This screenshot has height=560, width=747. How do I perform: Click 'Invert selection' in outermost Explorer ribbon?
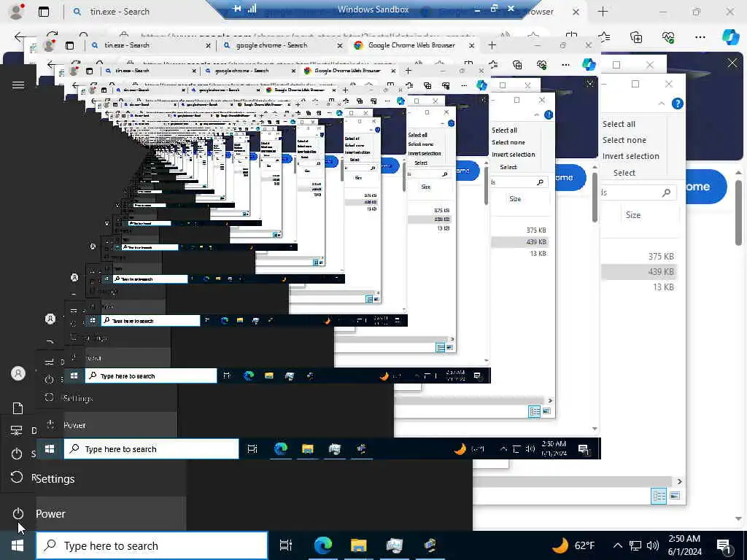tap(630, 156)
